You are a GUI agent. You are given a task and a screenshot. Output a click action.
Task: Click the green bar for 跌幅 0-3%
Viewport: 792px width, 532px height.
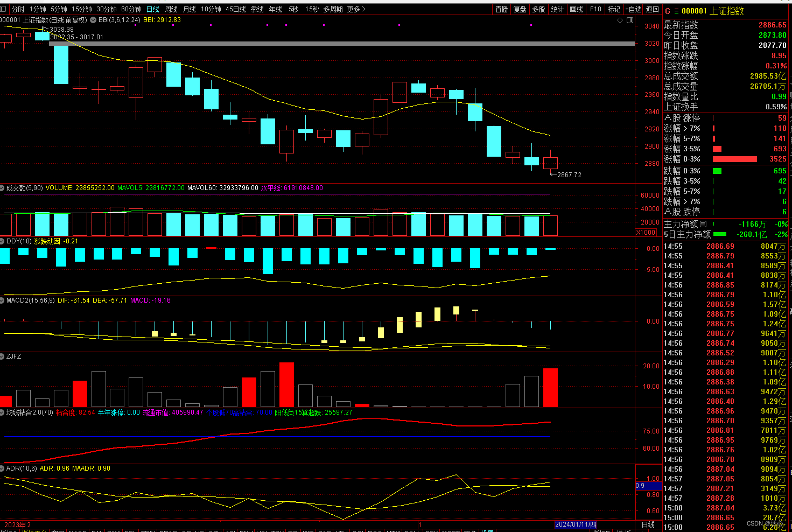[x=717, y=171]
